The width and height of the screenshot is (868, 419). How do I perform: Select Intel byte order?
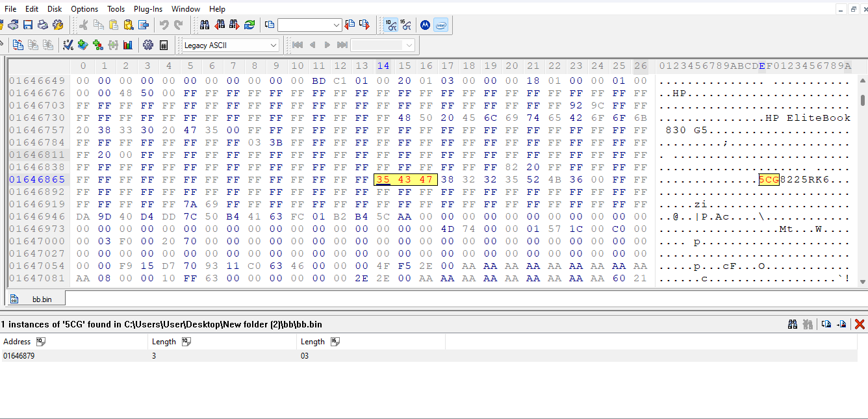coord(440,25)
